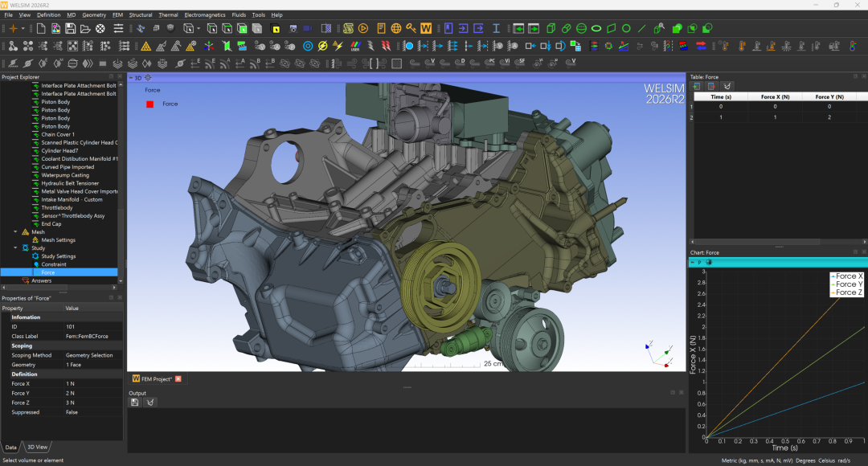Click the Output panel save button
Image resolution: width=868 pixels, height=466 pixels.
point(134,403)
